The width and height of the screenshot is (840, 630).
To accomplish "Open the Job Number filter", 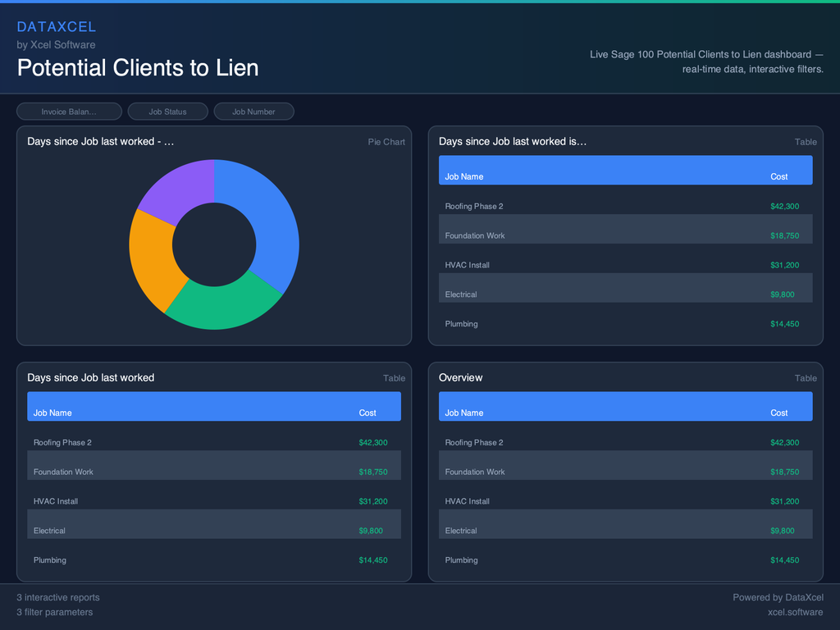I will [253, 111].
